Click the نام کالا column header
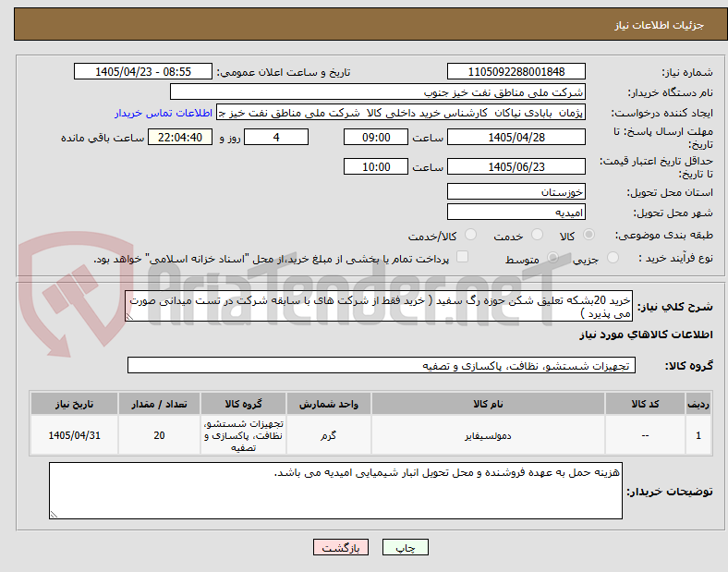Viewport: 728px width, 572px height. 488,404
